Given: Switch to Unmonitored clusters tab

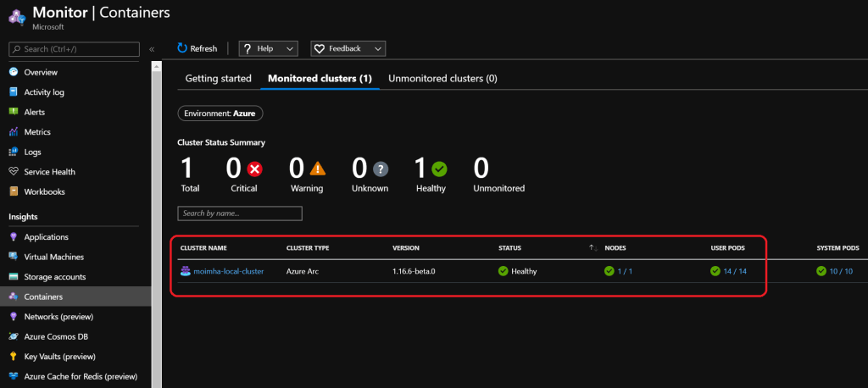Looking at the screenshot, I should tap(442, 79).
